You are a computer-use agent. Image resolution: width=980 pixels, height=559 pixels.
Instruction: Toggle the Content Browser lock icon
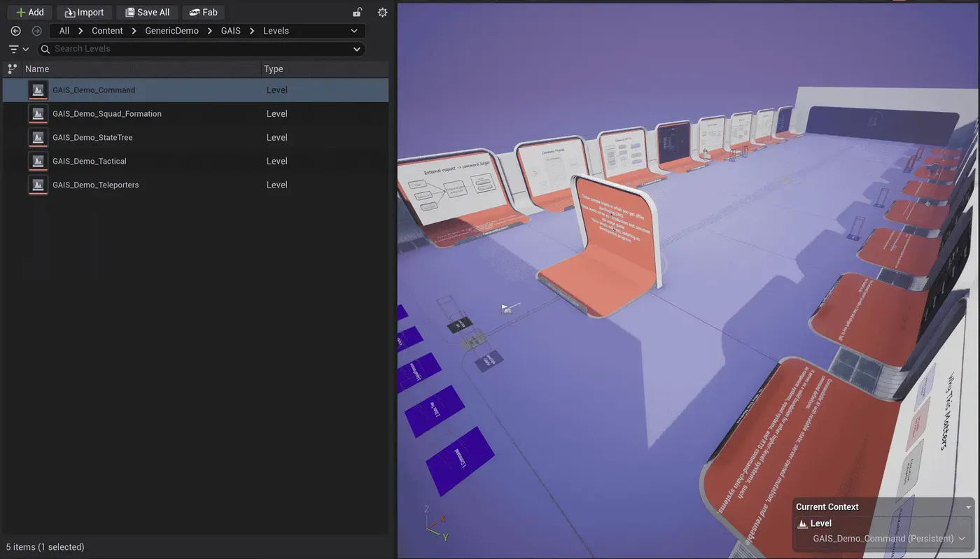tap(357, 13)
